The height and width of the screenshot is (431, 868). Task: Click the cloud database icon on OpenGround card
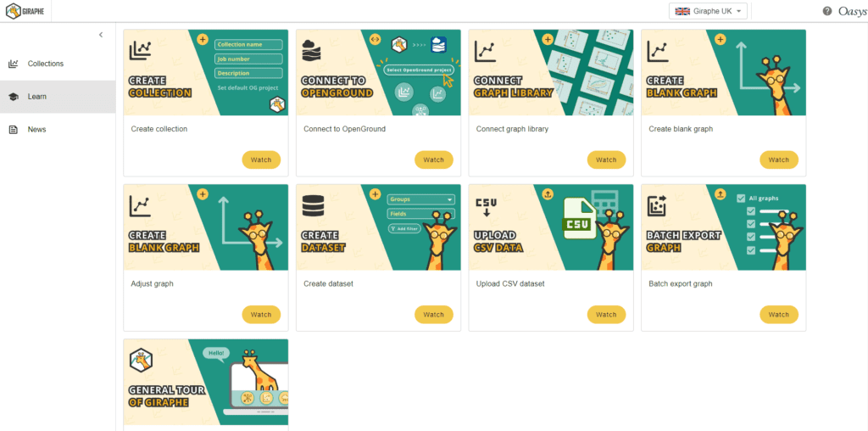pyautogui.click(x=312, y=50)
